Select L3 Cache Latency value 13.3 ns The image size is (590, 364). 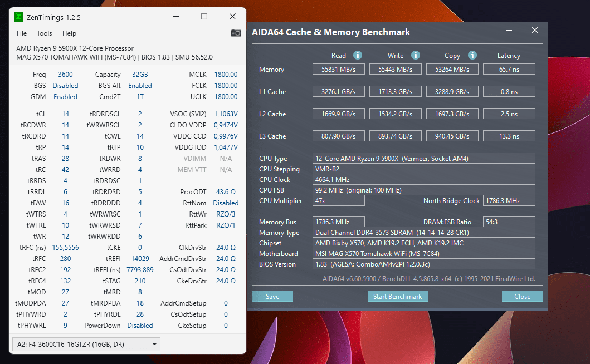tap(509, 136)
